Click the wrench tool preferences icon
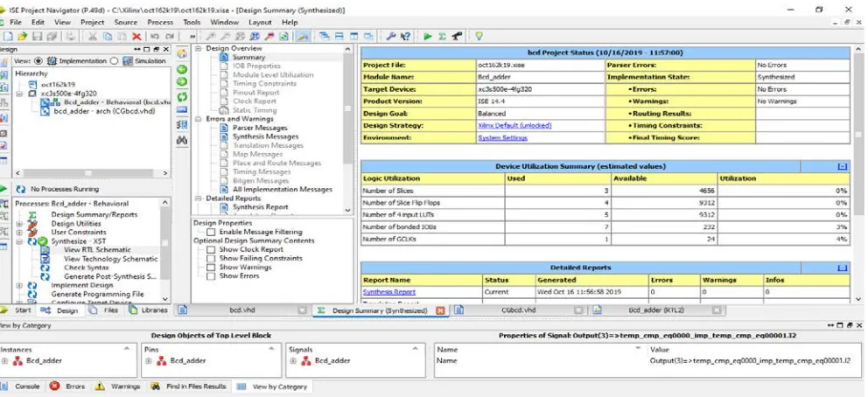Image resolution: width=868 pixels, height=397 pixels. [390, 37]
